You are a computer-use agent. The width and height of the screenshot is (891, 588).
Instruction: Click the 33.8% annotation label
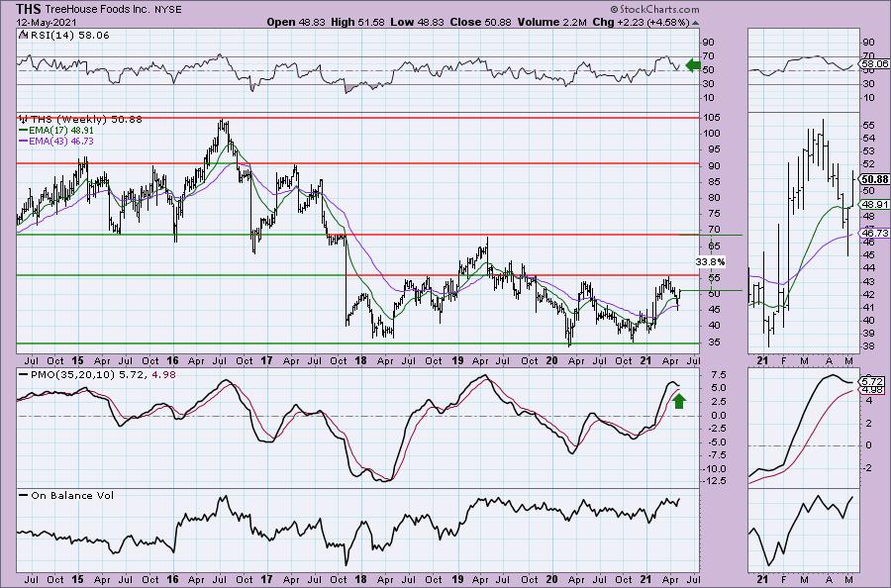pyautogui.click(x=710, y=262)
